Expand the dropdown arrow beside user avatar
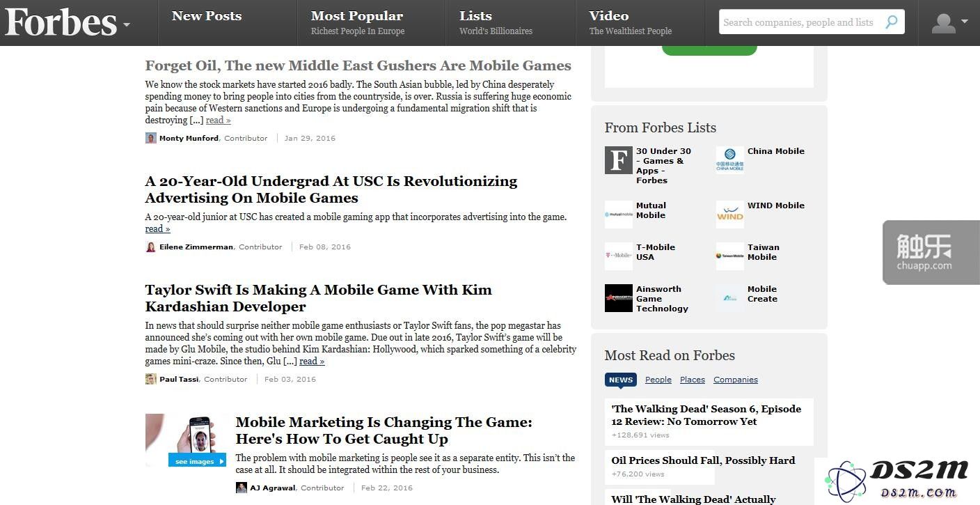The image size is (980, 505). (964, 22)
